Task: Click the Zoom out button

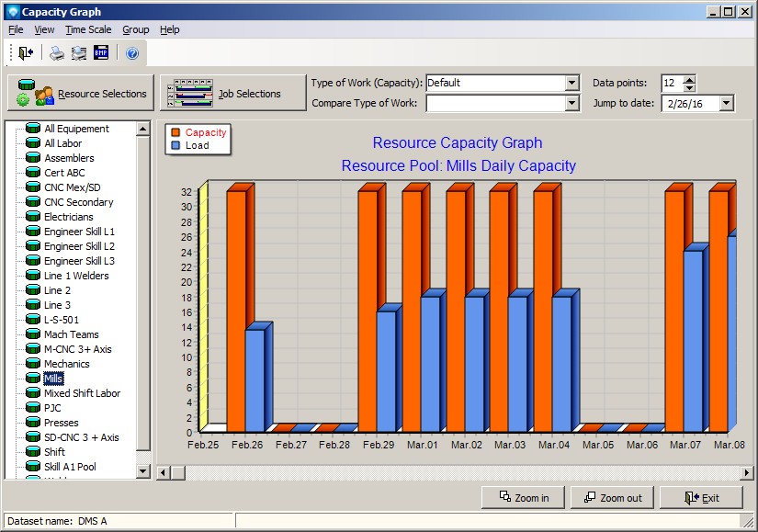Action: tap(612, 498)
